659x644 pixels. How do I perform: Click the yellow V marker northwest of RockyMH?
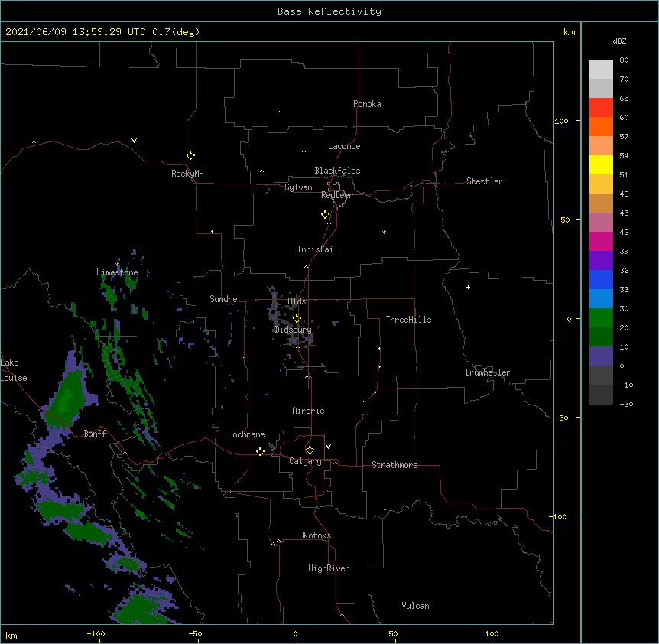click(x=134, y=141)
